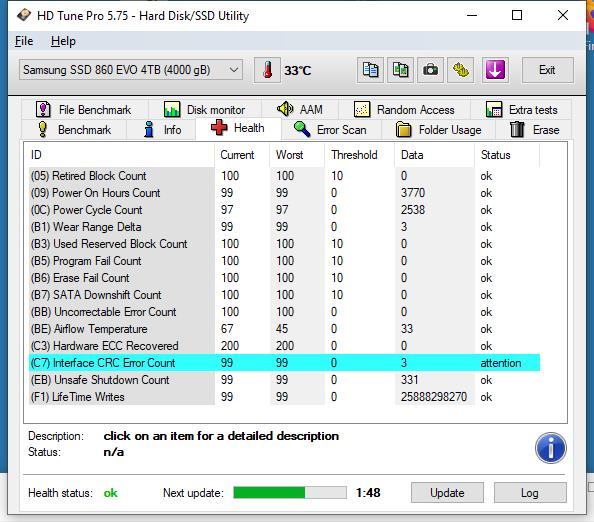Click the Update button
This screenshot has height=522, width=594.
447,492
